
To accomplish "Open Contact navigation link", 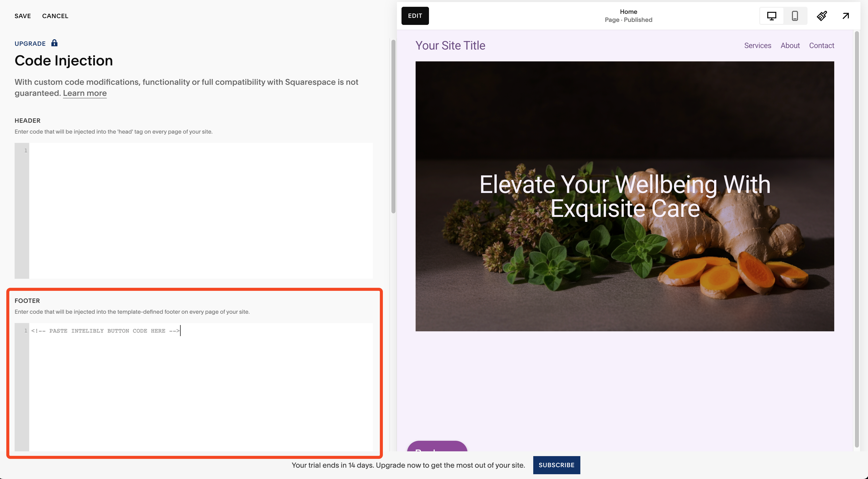I will (821, 46).
